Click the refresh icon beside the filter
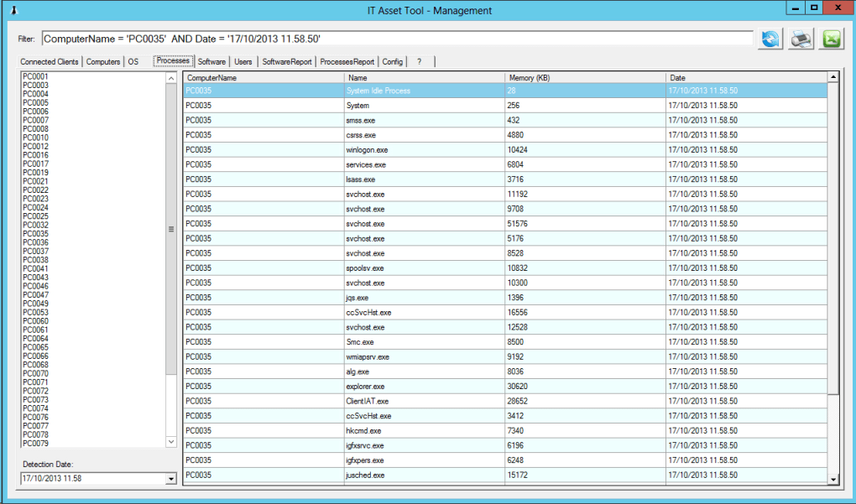 coord(770,39)
